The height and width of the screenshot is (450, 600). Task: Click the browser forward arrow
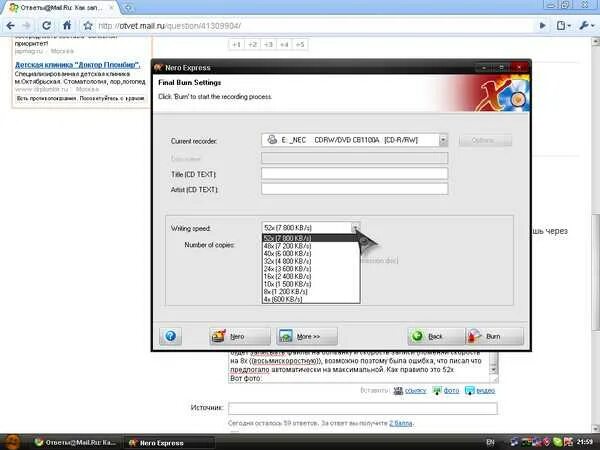click(x=26, y=26)
